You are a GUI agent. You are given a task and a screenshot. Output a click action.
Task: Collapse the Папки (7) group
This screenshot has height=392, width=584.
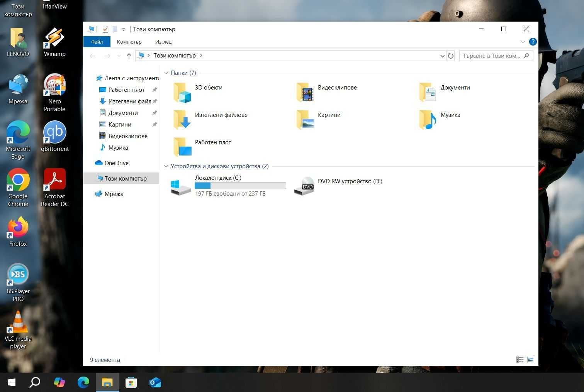[166, 73]
